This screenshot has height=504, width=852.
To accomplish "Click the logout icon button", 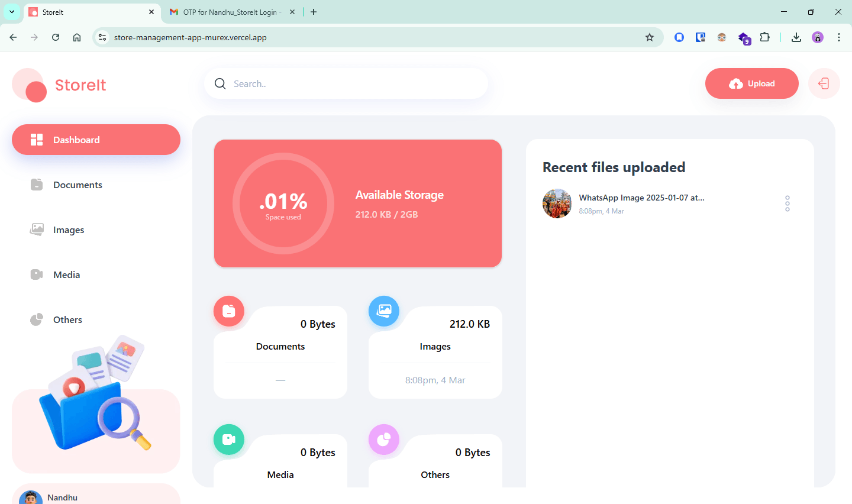I will point(824,83).
